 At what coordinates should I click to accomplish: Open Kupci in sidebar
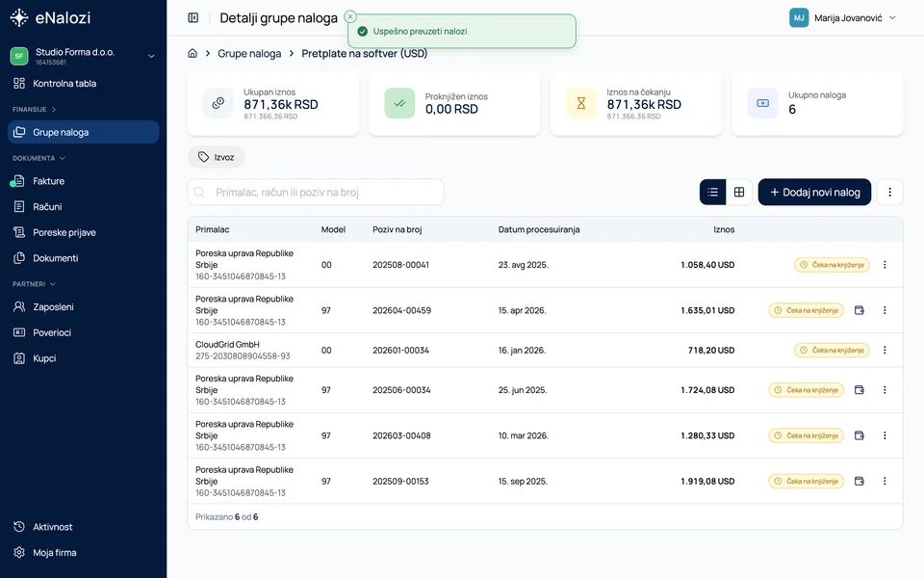pyautogui.click(x=83, y=358)
